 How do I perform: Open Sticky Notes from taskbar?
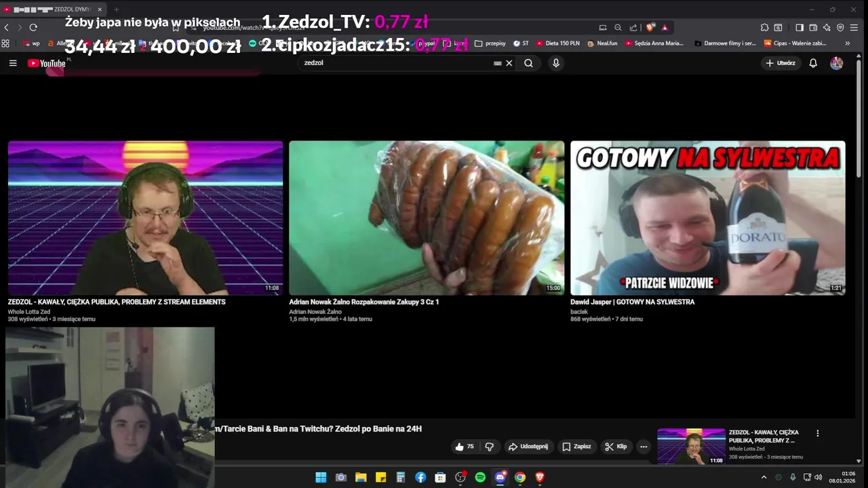click(x=381, y=477)
